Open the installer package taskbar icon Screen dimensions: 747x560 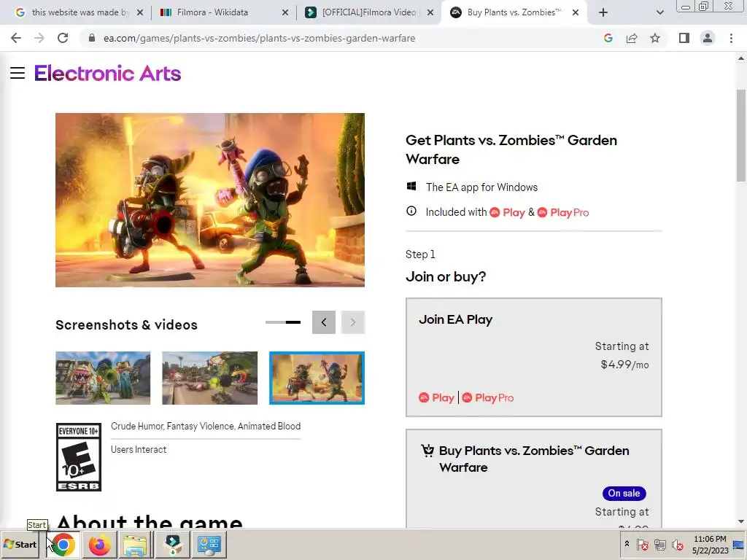172,545
